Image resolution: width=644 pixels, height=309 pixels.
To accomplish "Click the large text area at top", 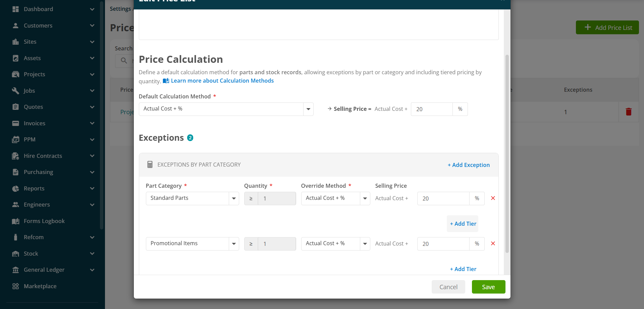I will click(319, 25).
